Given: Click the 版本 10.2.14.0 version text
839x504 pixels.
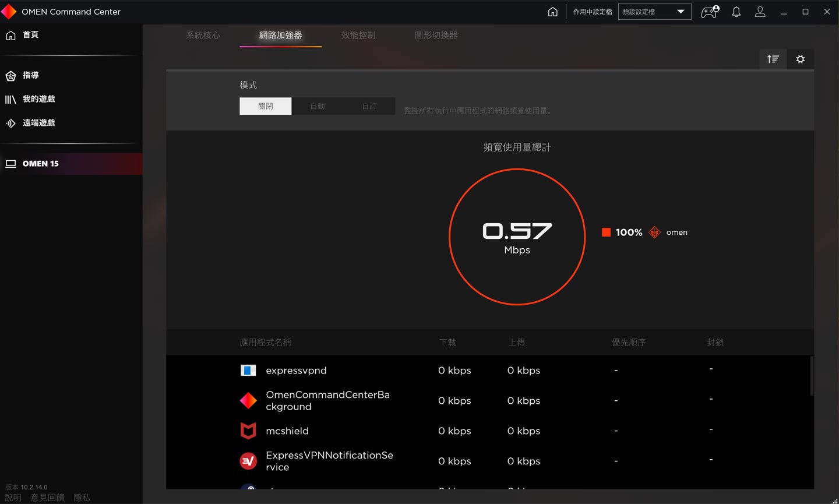Looking at the screenshot, I should pyautogui.click(x=27, y=487).
